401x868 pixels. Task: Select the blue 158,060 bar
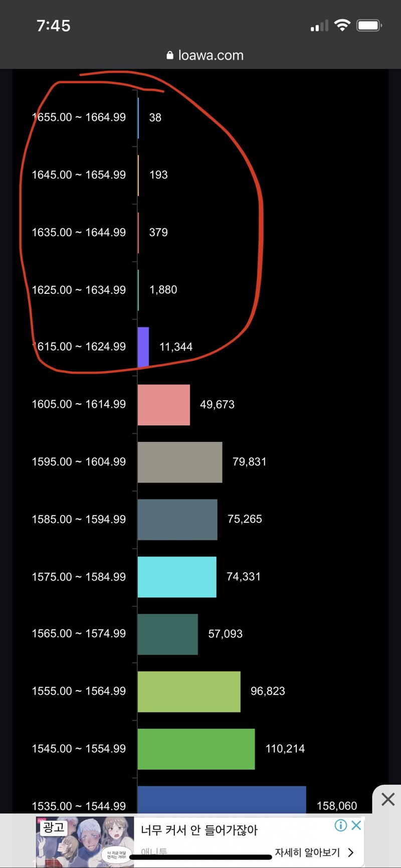point(222,800)
